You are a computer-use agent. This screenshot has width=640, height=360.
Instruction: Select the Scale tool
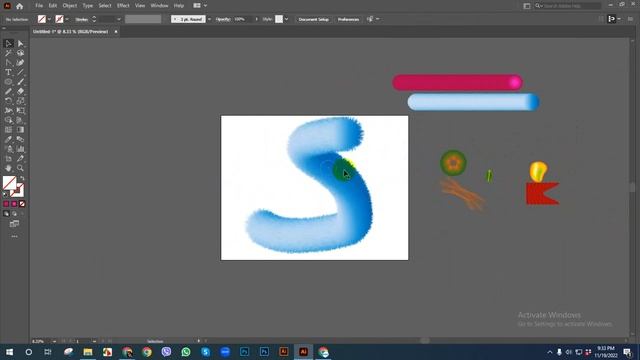click(20, 101)
